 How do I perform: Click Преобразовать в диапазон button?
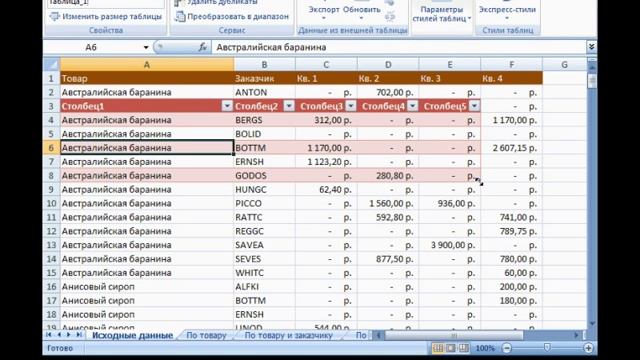pyautogui.click(x=232, y=17)
